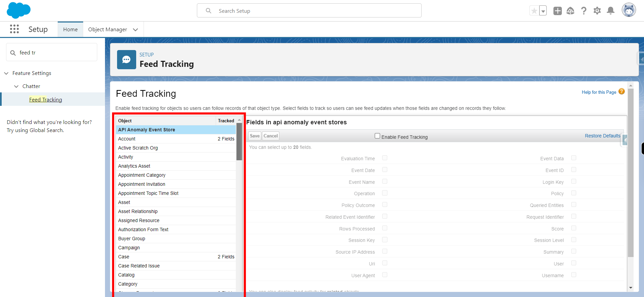Open Help for this Page link
The width and height of the screenshot is (644, 297).
(599, 92)
